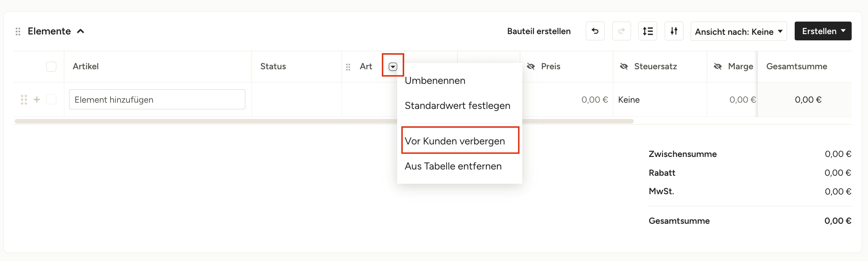The image size is (868, 261).
Task: Click the element row drag handle
Action: pos(24,100)
